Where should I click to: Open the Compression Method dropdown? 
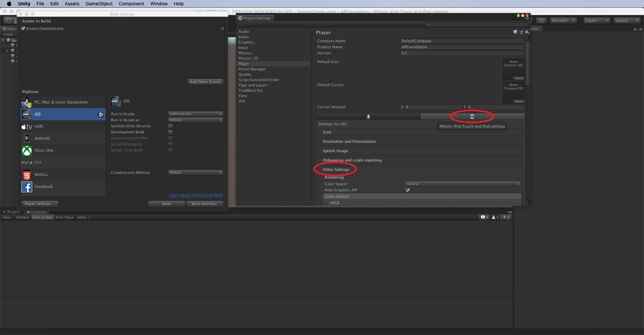click(195, 173)
